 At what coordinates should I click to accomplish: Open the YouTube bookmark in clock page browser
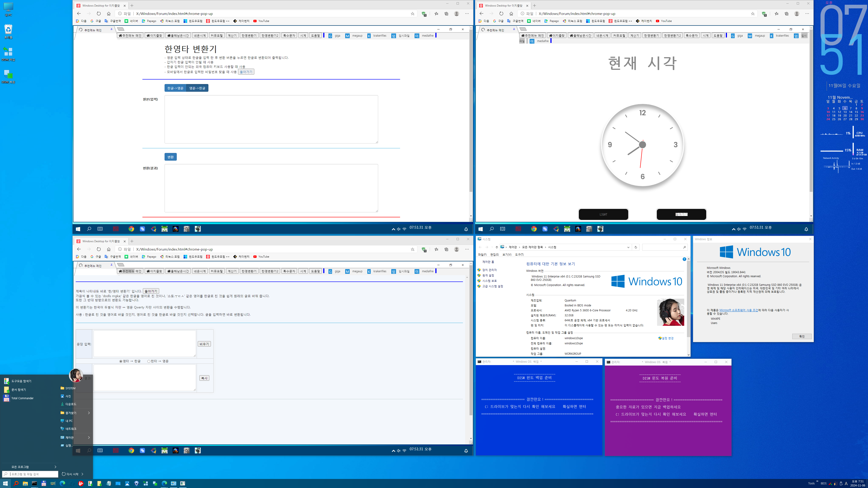(664, 21)
